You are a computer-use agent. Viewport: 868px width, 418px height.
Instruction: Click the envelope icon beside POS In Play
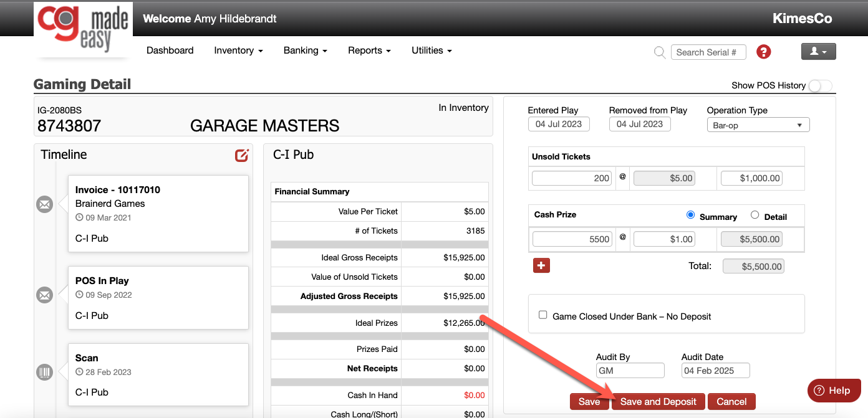coord(44,295)
